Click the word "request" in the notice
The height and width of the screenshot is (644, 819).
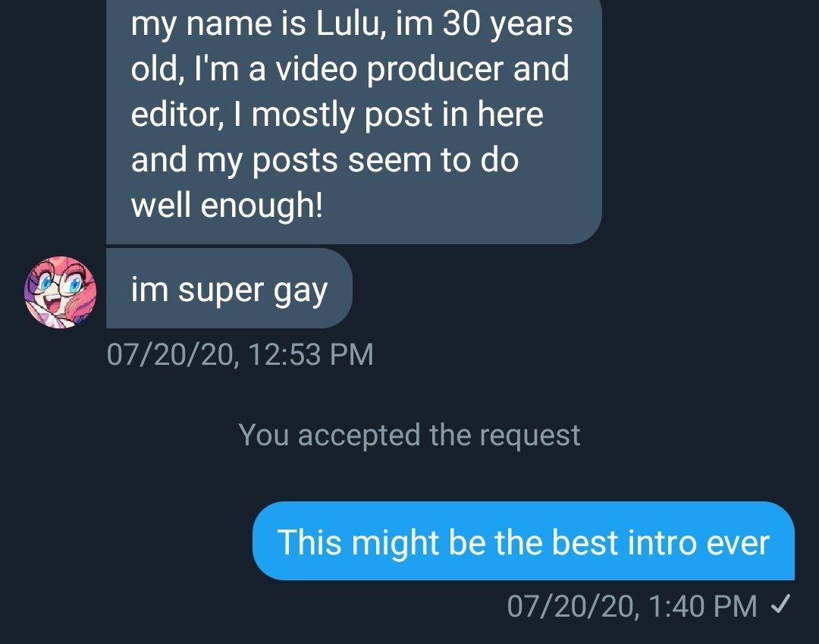[529, 436]
